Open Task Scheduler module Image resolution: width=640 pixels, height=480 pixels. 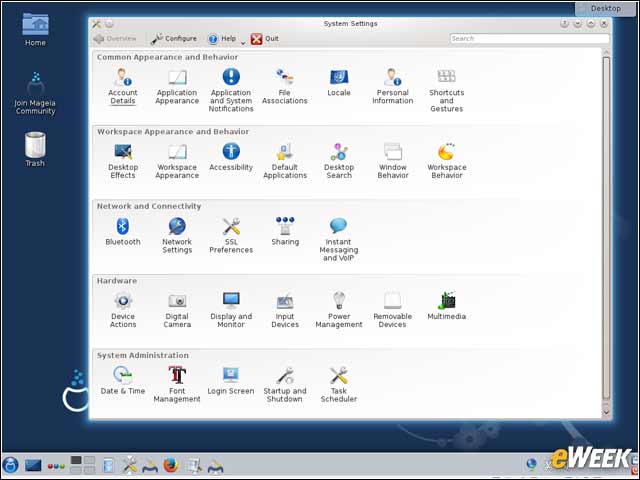click(339, 384)
